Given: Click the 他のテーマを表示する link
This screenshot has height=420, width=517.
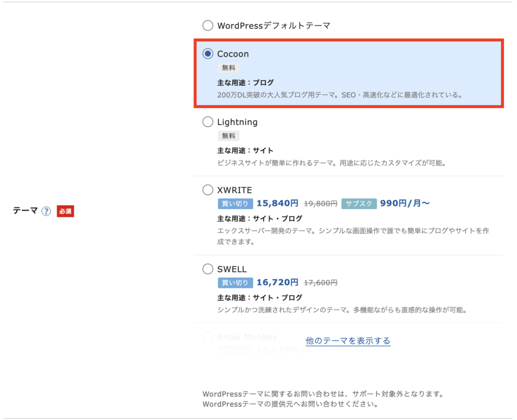Looking at the screenshot, I should [x=348, y=341].
